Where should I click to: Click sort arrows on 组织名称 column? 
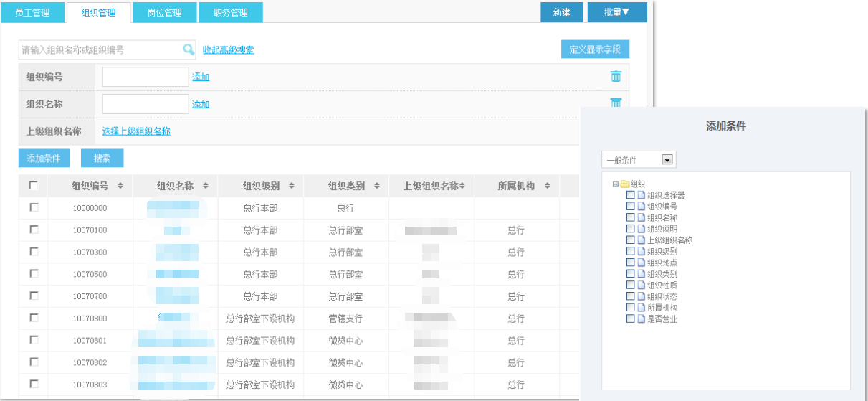click(206, 186)
